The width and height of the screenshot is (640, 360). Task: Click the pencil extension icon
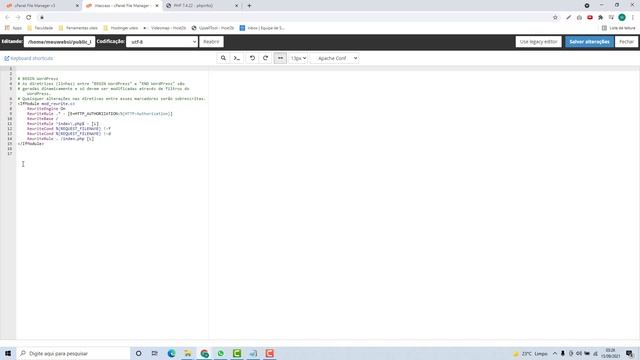[x=569, y=17]
